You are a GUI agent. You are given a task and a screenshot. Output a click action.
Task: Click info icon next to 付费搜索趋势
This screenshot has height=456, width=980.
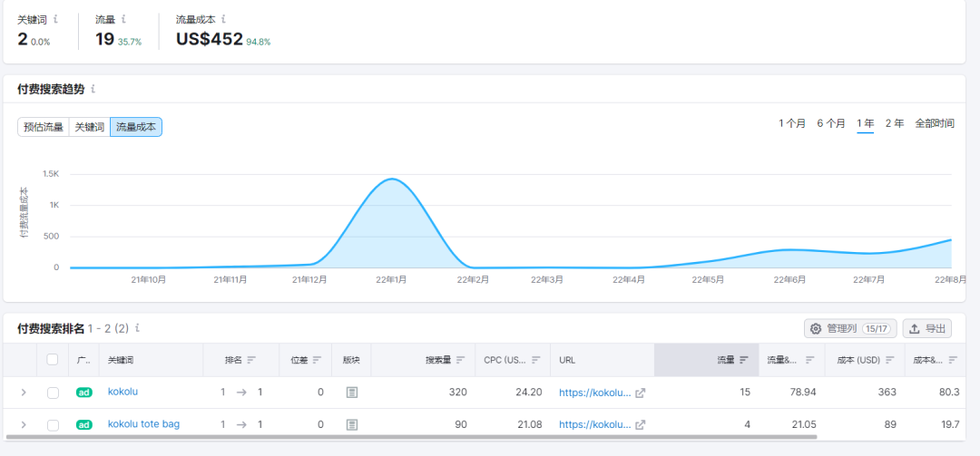pyautogui.click(x=93, y=90)
